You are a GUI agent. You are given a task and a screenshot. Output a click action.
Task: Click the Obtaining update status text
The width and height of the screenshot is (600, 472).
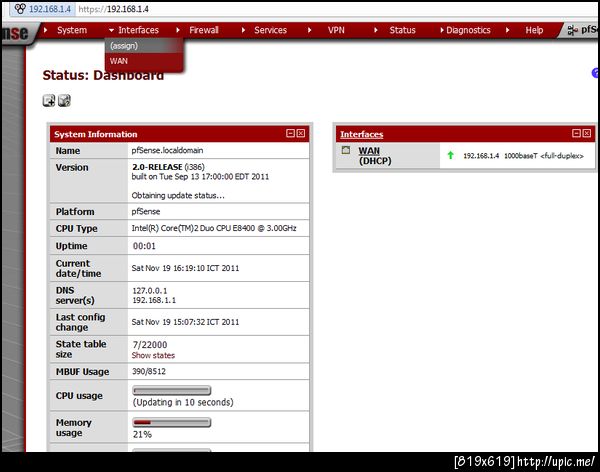coord(178,195)
